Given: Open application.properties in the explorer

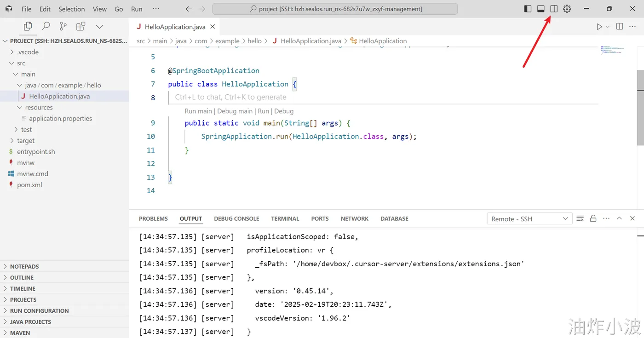Looking at the screenshot, I should [64, 118].
